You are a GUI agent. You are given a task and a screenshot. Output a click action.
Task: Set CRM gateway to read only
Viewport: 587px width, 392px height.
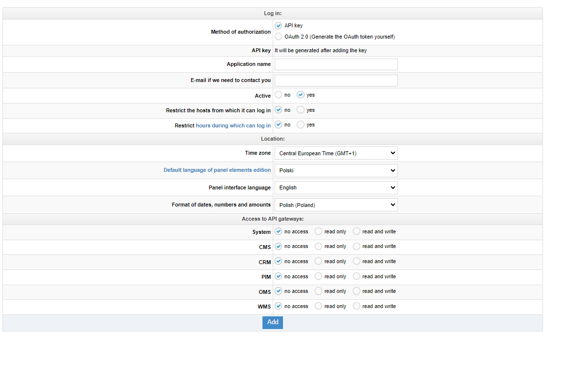click(319, 261)
